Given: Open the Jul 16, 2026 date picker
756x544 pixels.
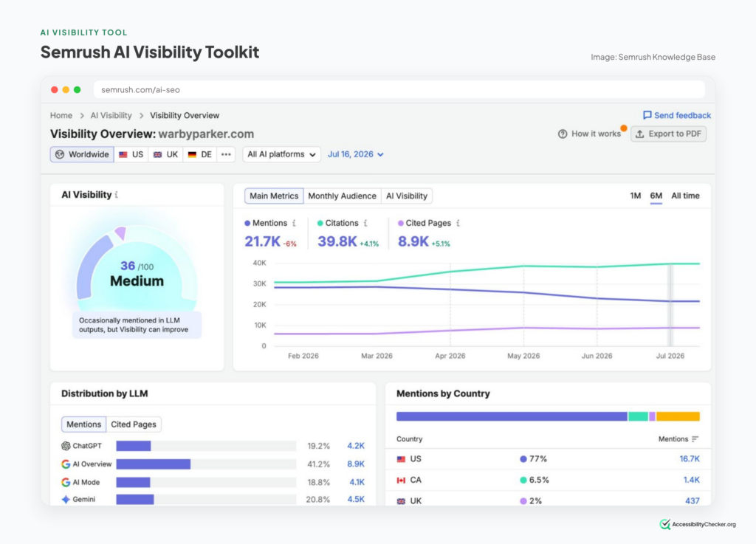Looking at the screenshot, I should (356, 154).
